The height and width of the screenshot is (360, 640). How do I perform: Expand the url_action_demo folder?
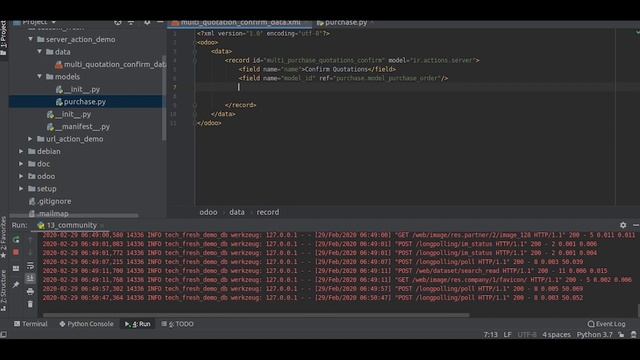tap(31, 139)
